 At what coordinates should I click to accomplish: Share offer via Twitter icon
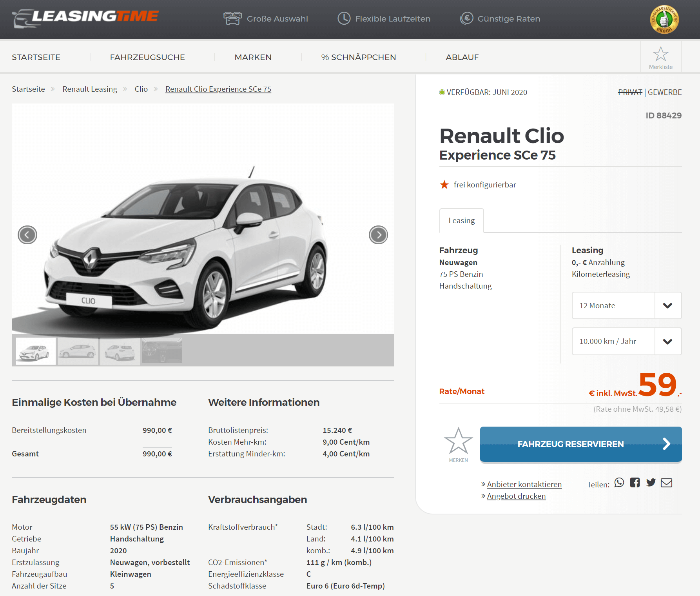pos(651,483)
